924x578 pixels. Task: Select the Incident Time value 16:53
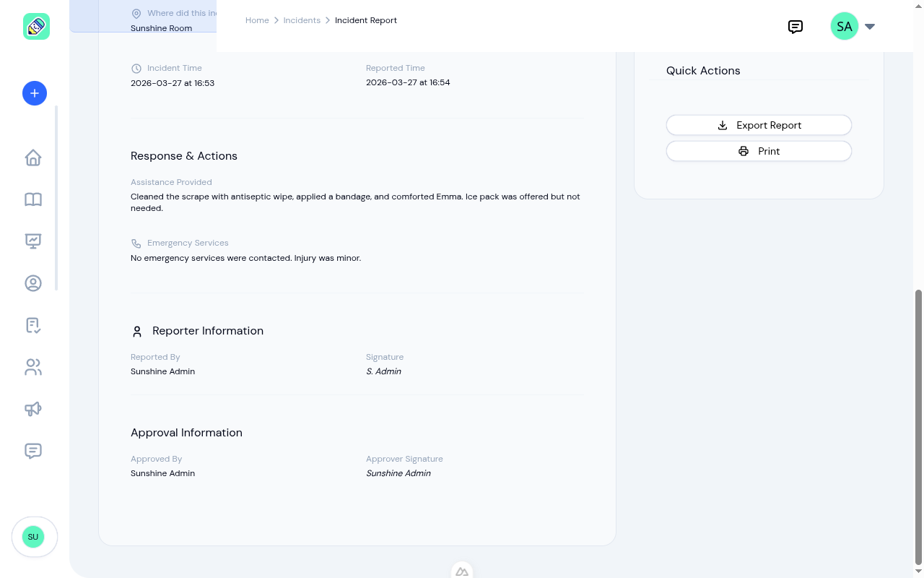[173, 83]
